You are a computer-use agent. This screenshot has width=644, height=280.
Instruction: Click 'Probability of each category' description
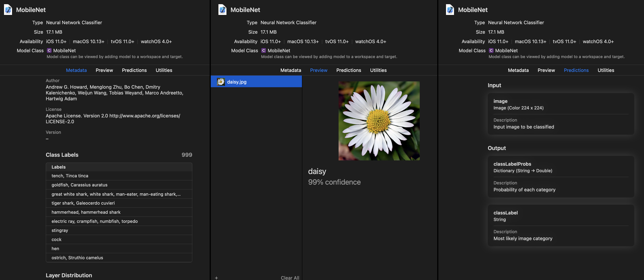(x=524, y=190)
